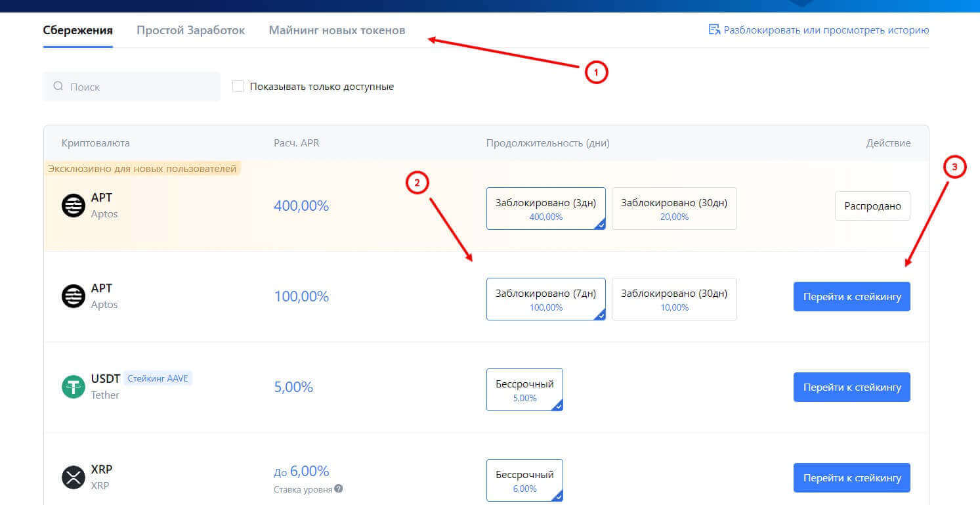Click the Aptos coin icon in exclusive row
Screen dimensions: 980x505
(74, 206)
